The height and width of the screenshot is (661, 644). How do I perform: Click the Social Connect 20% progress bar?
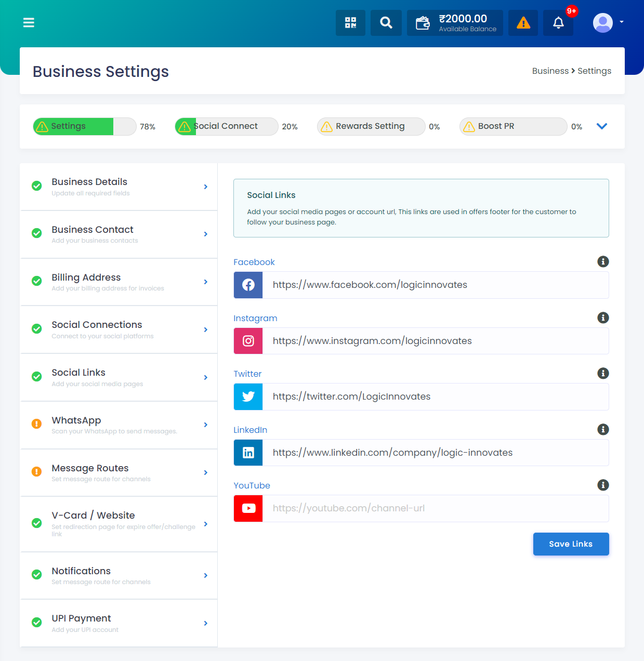227,126
